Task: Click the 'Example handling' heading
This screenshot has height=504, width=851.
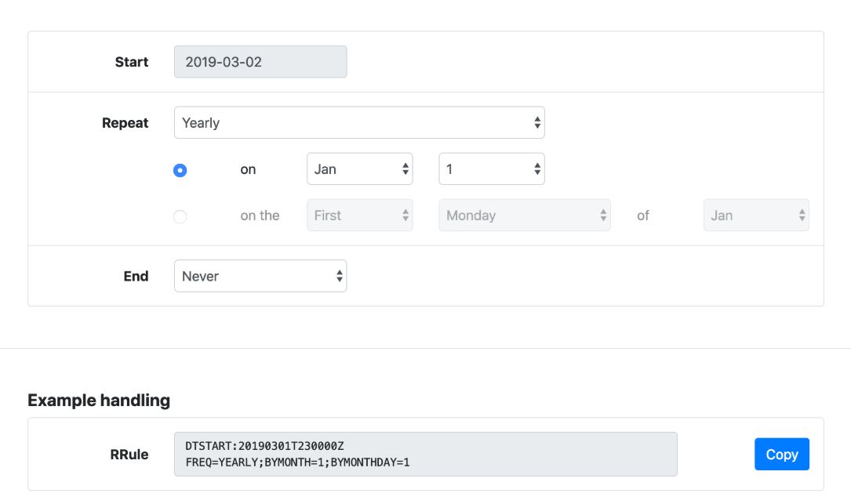Action: pos(99,401)
